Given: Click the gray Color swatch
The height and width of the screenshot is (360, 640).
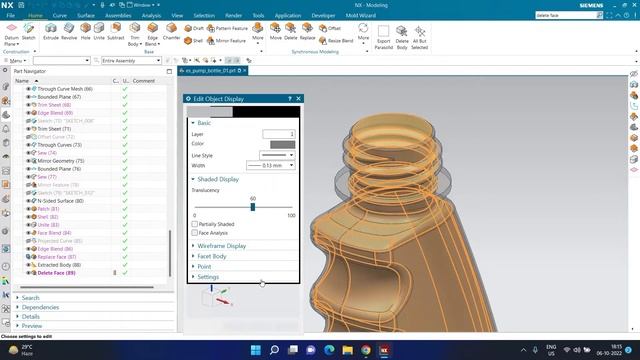Looking at the screenshot, I should pyautogui.click(x=282, y=144).
